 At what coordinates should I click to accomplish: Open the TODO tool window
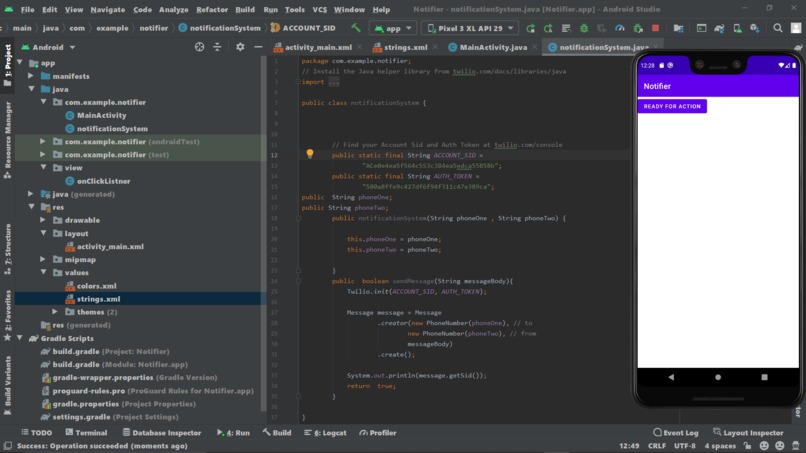[x=36, y=432]
